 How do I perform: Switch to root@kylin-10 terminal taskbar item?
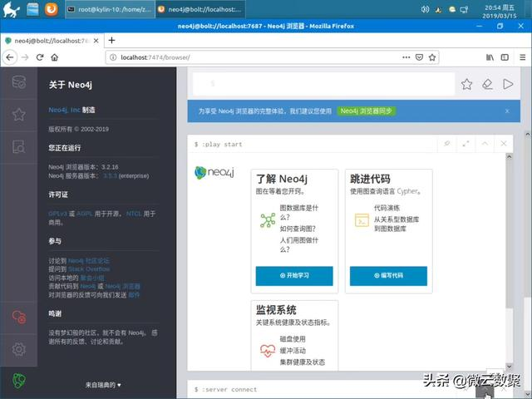[110, 9]
